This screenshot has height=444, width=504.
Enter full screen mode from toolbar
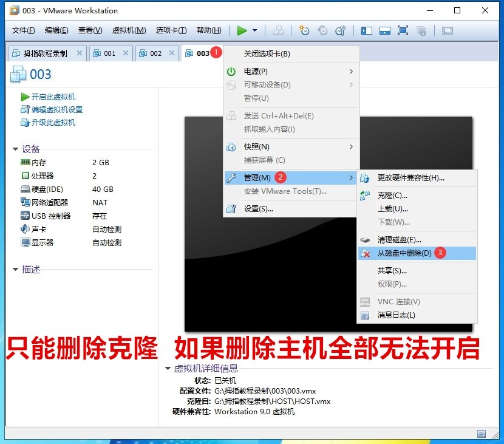pyautogui.click(x=403, y=30)
